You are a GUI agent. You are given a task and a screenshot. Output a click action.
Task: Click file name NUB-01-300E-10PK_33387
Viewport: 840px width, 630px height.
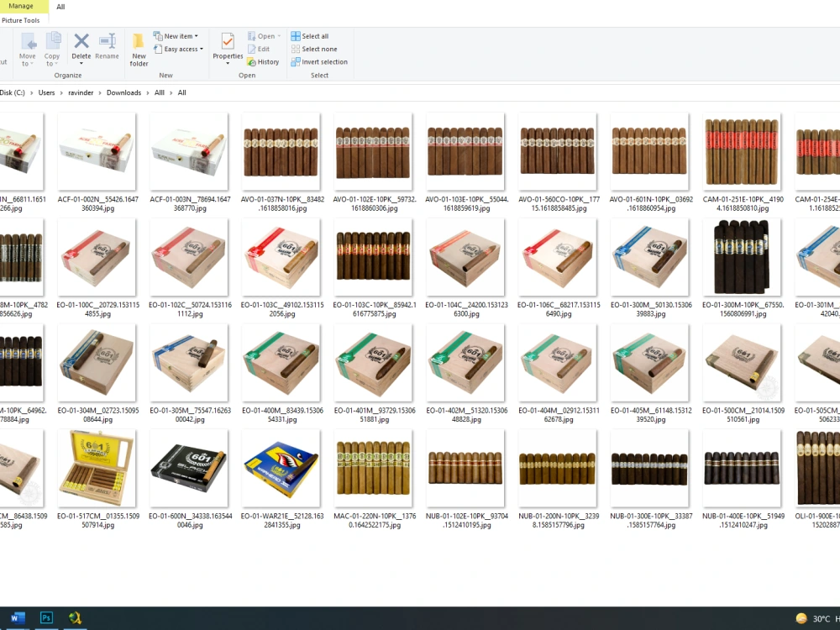point(651,520)
